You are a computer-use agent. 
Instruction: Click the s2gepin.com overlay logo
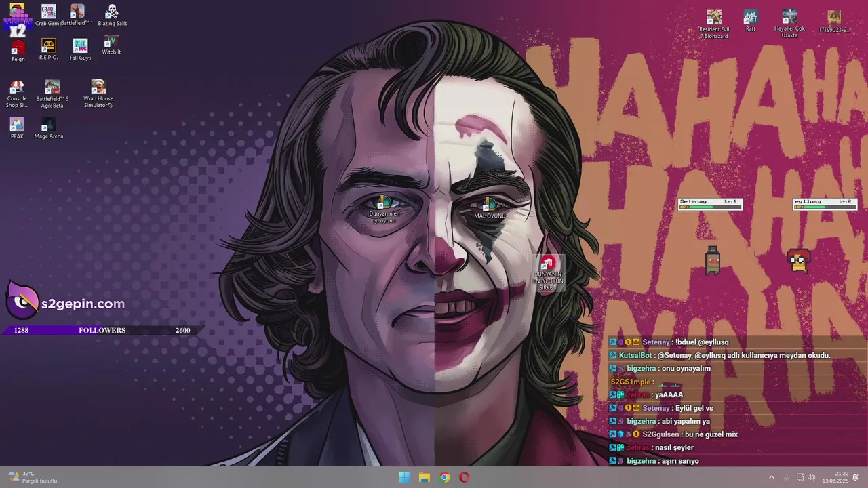click(66, 302)
